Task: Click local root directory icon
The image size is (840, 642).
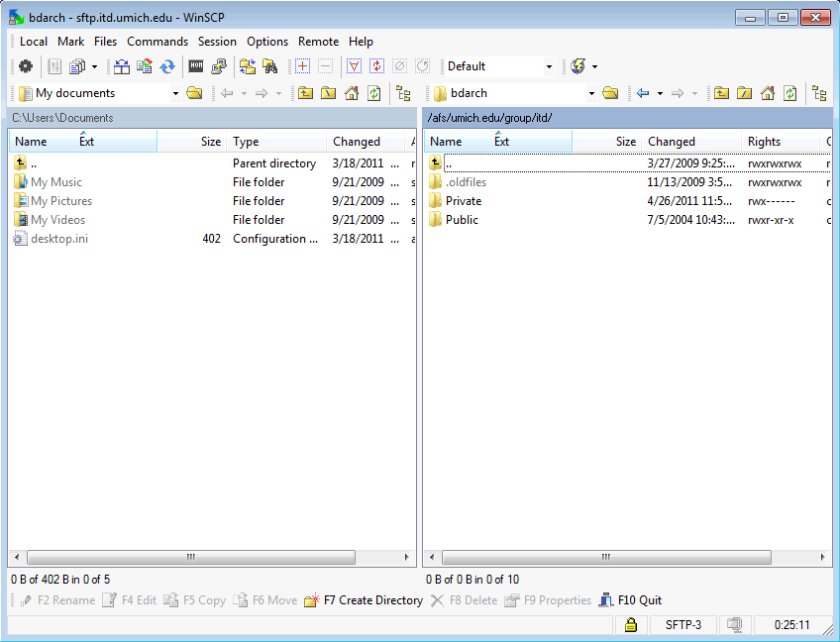Action: [328, 93]
